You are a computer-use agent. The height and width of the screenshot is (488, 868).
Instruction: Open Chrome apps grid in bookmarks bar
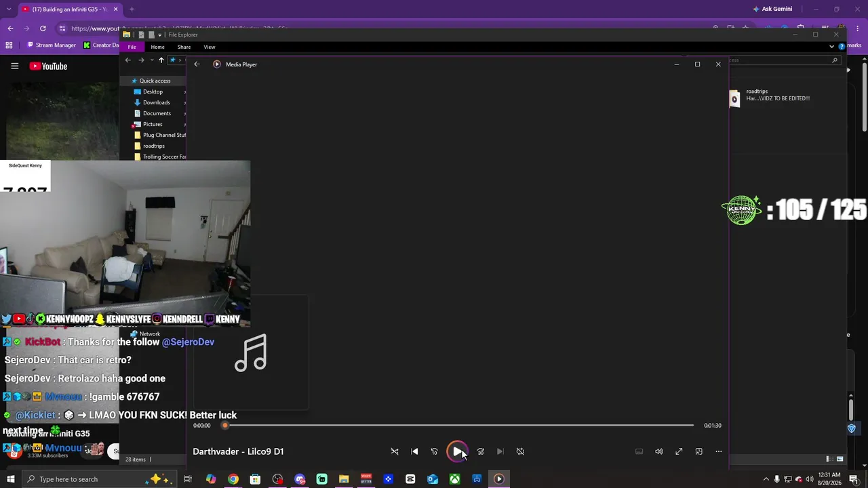point(9,45)
